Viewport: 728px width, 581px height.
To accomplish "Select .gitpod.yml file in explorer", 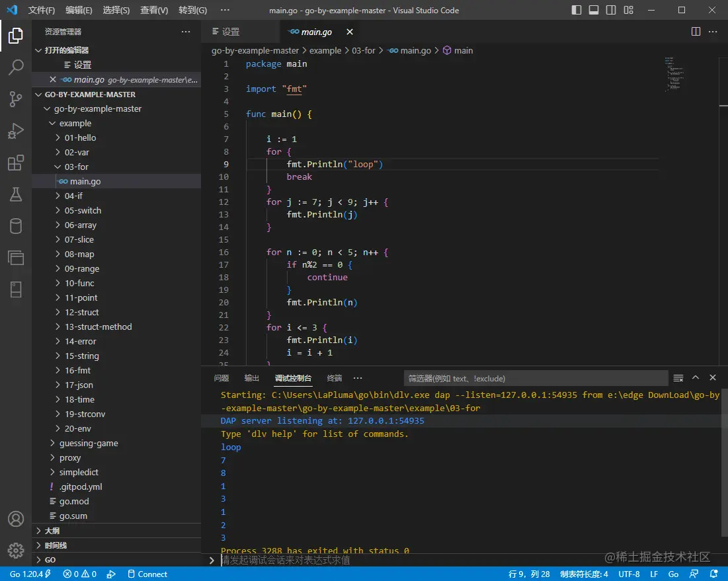I will tap(80, 486).
